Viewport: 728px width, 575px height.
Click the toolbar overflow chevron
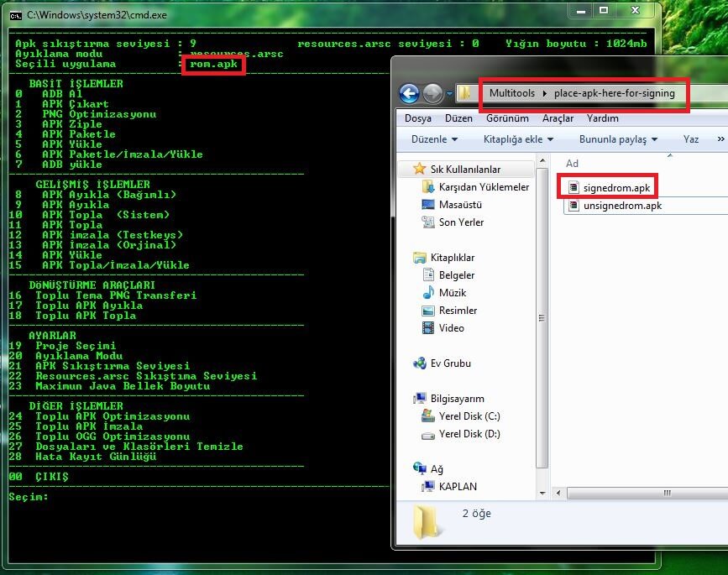pos(720,139)
